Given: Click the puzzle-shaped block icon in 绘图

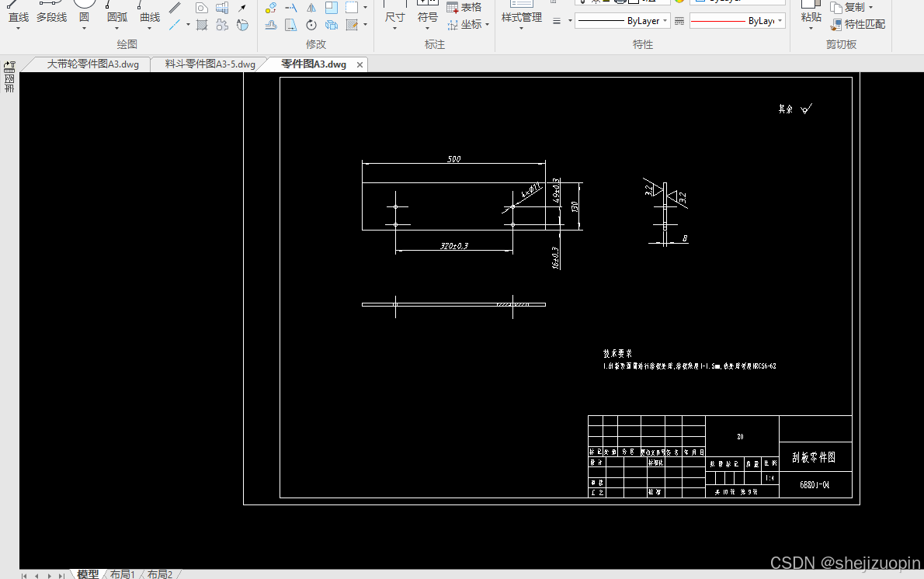Looking at the screenshot, I should [x=222, y=25].
